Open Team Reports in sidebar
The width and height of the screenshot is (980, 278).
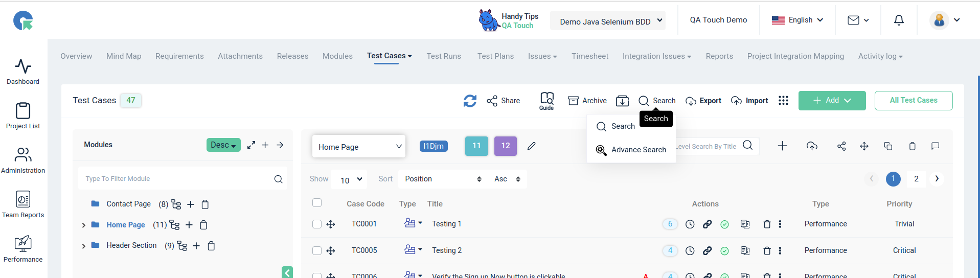pos(23,199)
